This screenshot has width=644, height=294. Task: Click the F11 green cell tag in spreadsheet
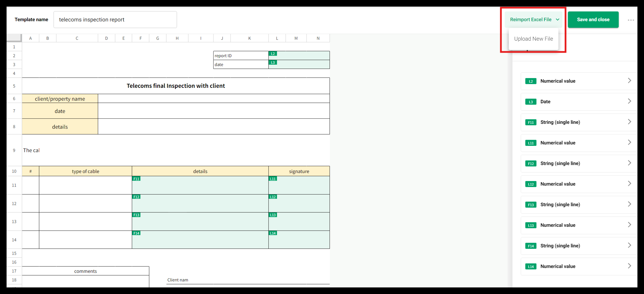(x=136, y=179)
